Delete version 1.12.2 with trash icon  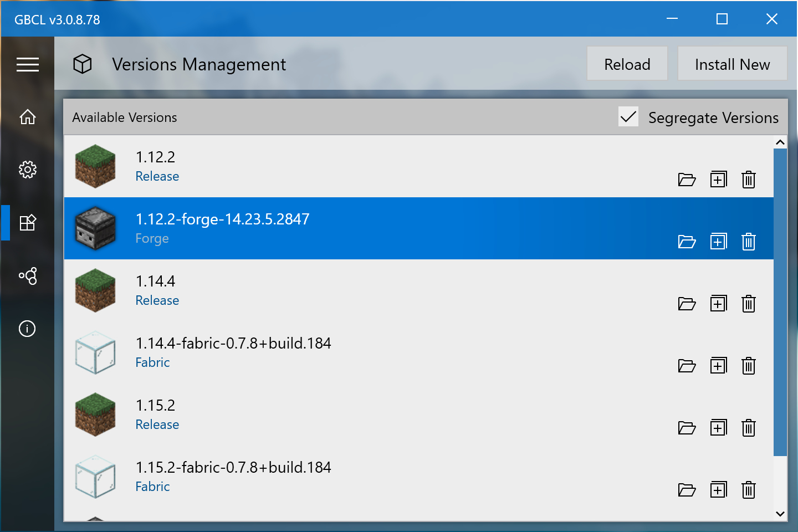click(749, 180)
